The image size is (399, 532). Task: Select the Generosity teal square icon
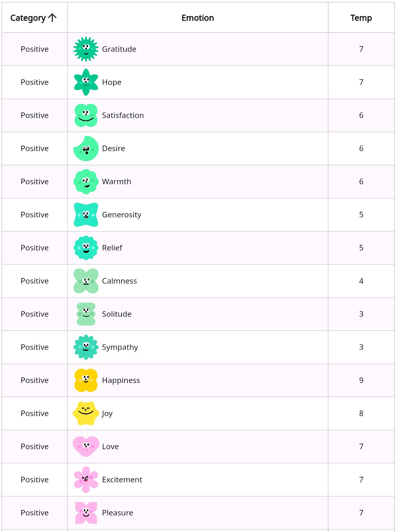point(86,215)
